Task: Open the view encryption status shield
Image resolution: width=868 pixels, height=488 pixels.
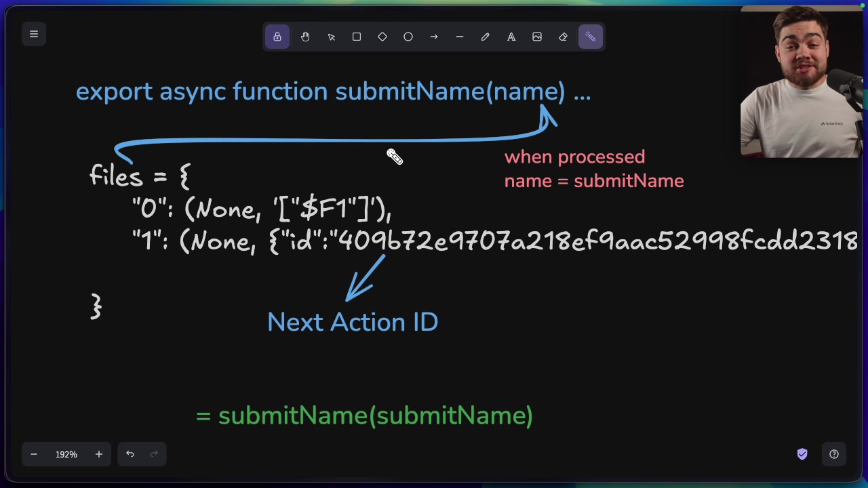Action: [x=802, y=454]
